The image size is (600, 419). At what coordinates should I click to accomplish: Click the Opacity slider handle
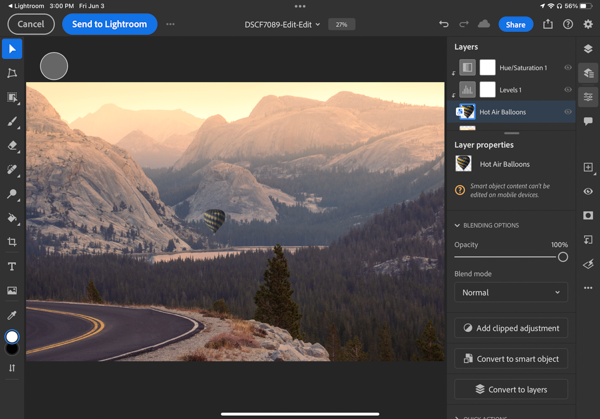click(562, 257)
